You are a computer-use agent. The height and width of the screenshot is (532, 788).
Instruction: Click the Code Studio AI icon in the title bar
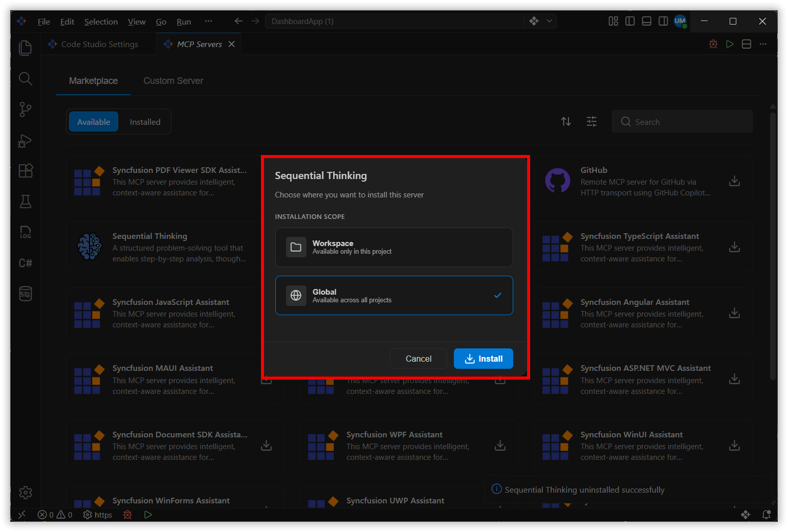pos(534,21)
